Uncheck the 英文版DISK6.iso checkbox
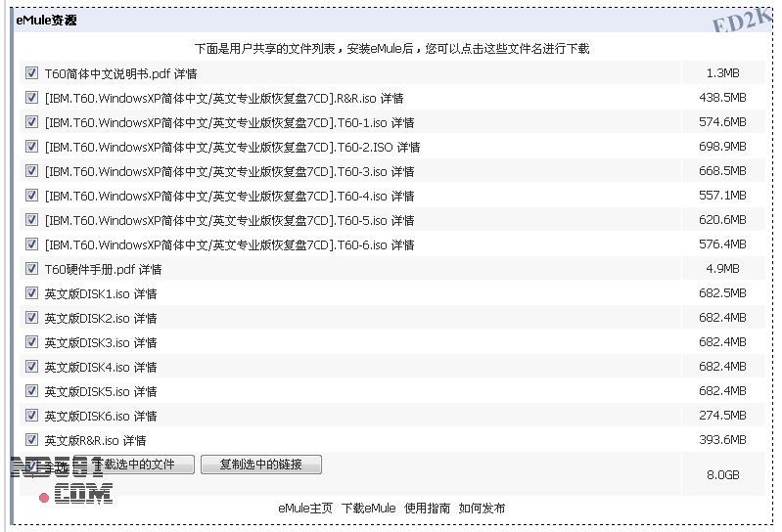Image resolution: width=782 pixels, height=532 pixels. tap(31, 415)
